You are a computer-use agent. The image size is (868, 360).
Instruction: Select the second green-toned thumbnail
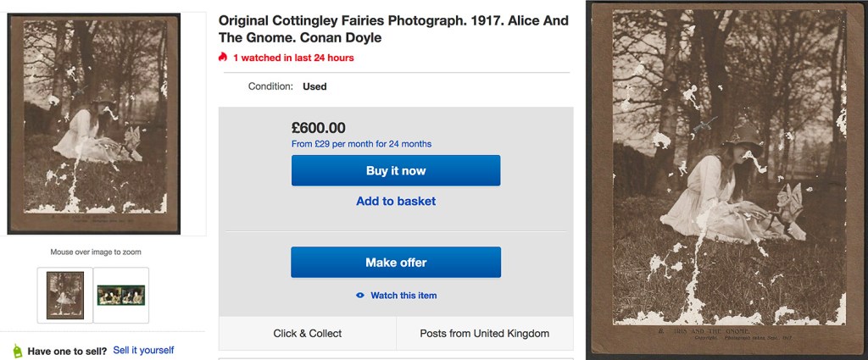121,295
